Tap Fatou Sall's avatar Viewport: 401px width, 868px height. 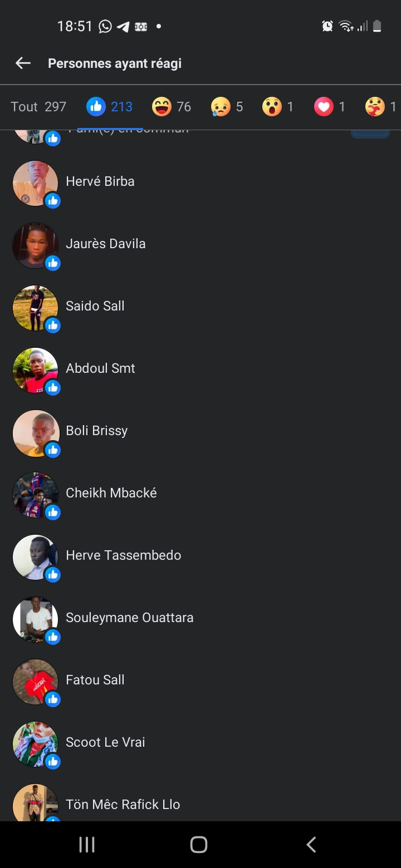35,682
